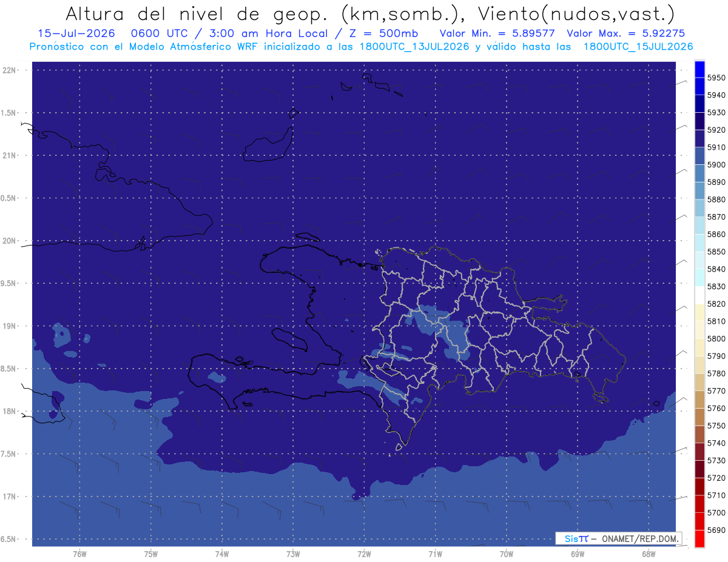Select the '5750' legend value
Viewport: 728px width, 562px height.
click(x=716, y=426)
